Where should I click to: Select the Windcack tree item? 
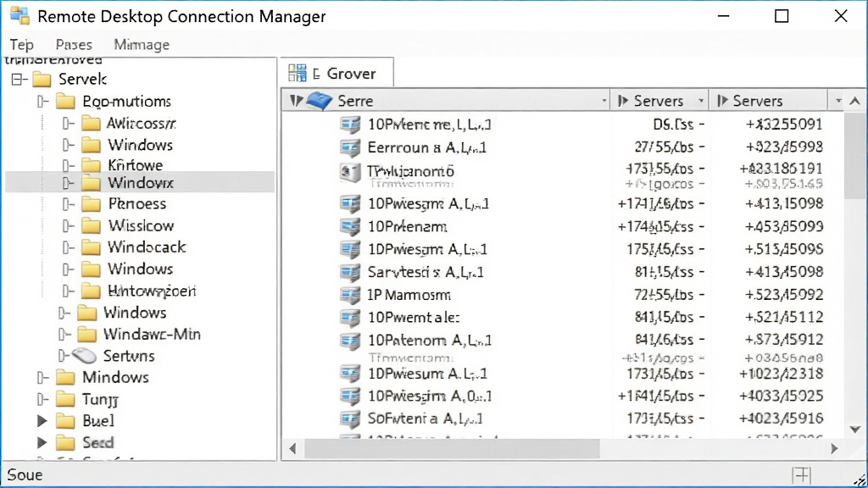(x=147, y=247)
